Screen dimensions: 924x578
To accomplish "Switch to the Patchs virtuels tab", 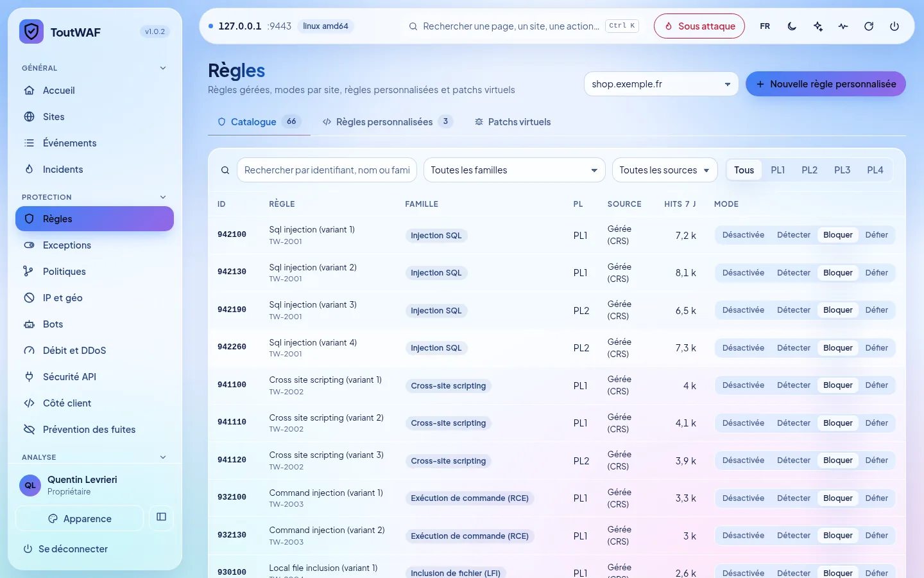I will coord(512,122).
